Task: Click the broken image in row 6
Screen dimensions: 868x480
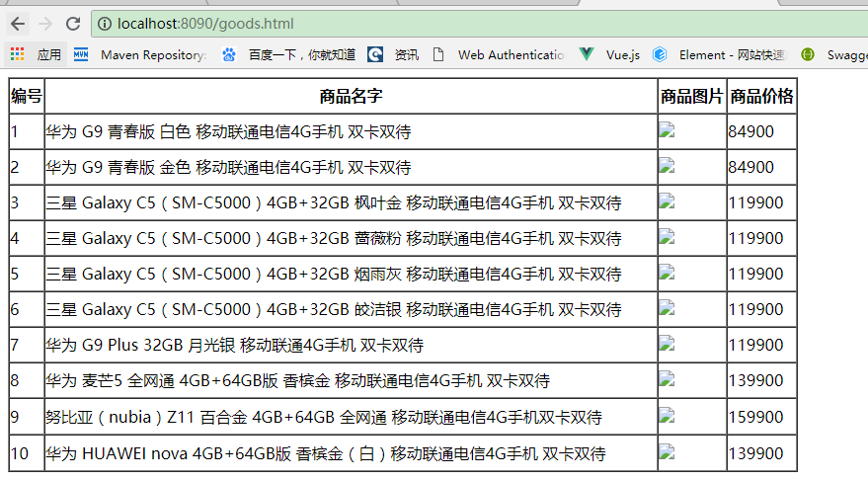Action: tap(667, 307)
